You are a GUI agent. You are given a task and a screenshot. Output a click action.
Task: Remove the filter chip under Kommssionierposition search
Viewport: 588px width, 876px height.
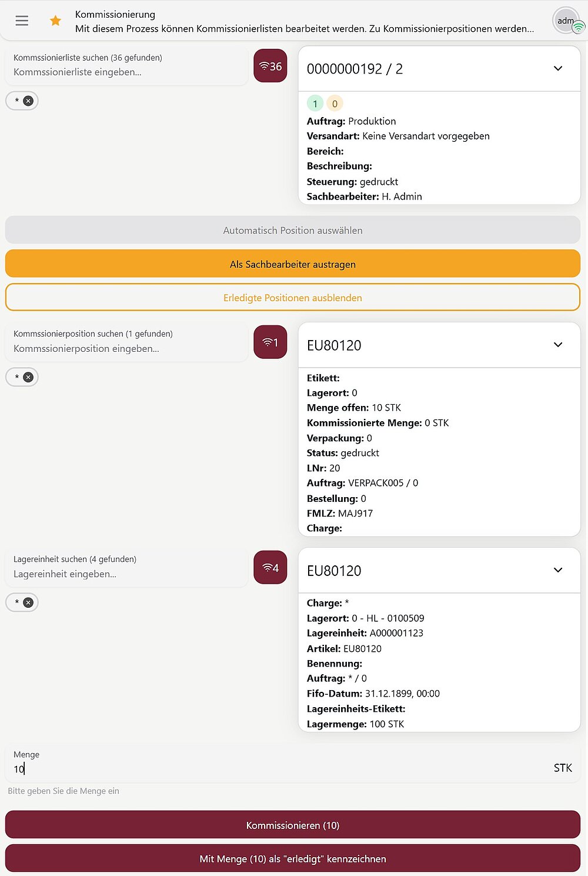tap(28, 377)
